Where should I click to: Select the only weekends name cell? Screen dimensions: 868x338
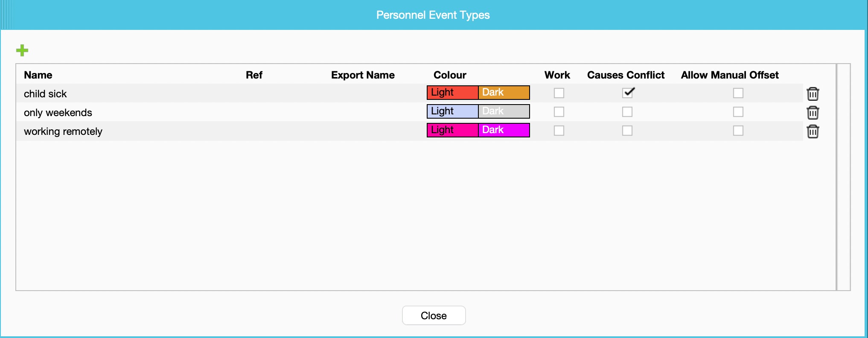[58, 113]
